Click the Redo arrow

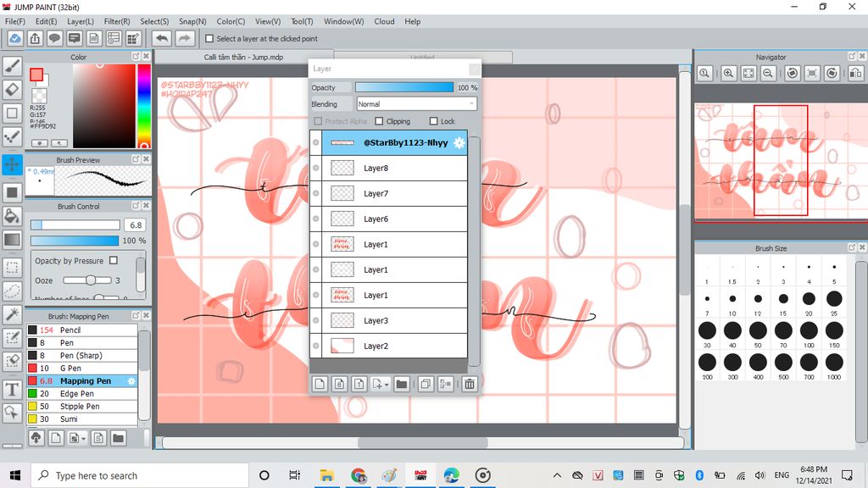185,39
